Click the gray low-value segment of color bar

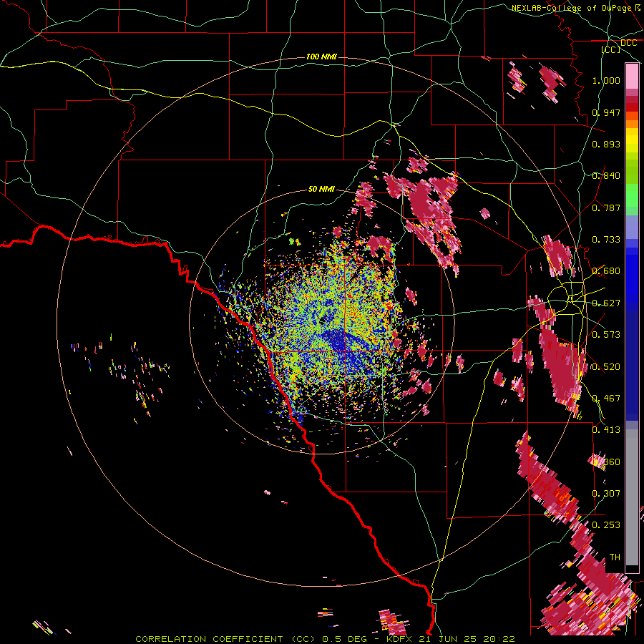(x=632, y=497)
